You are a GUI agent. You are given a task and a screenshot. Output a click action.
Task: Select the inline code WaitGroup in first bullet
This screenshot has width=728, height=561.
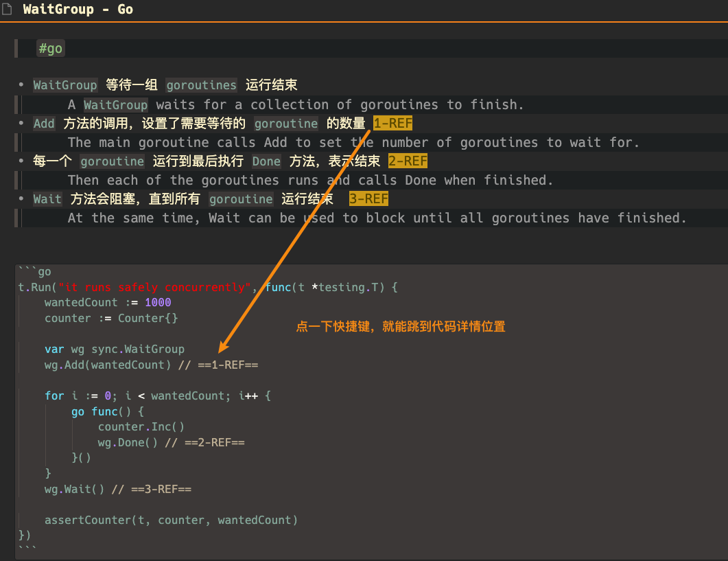[64, 85]
